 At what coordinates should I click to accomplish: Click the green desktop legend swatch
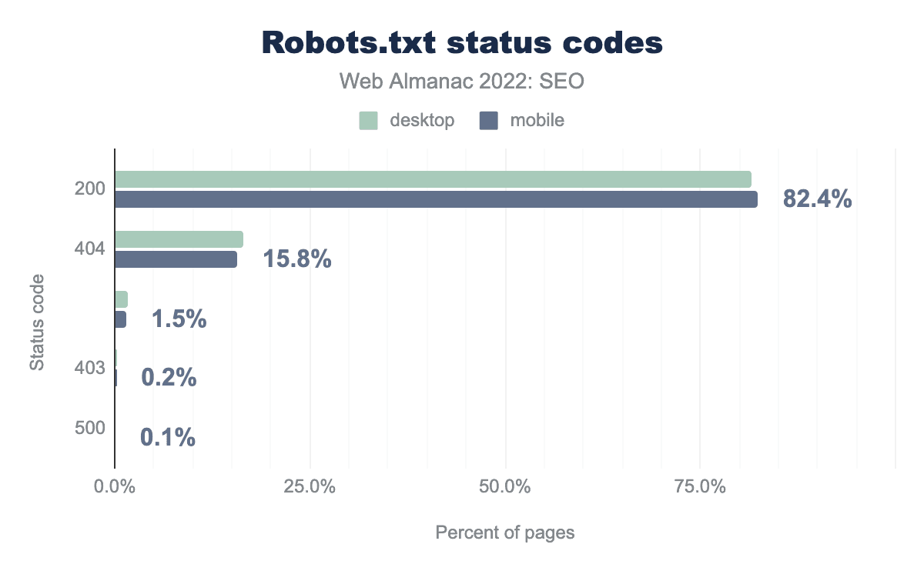368,121
